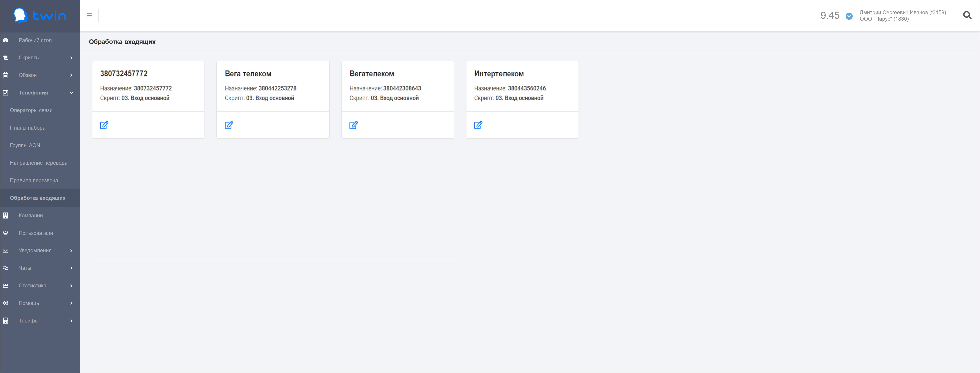Open Планы набора submenu item

(x=28, y=128)
